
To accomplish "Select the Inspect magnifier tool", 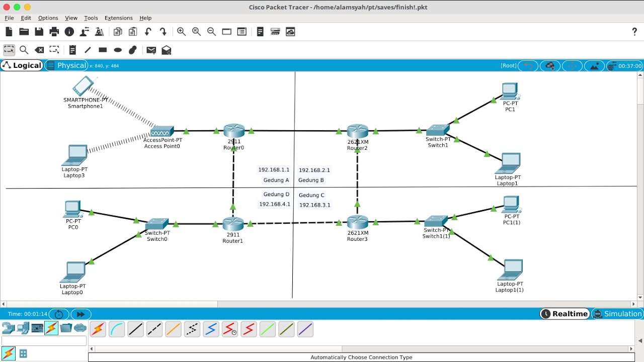I will tap(24, 50).
